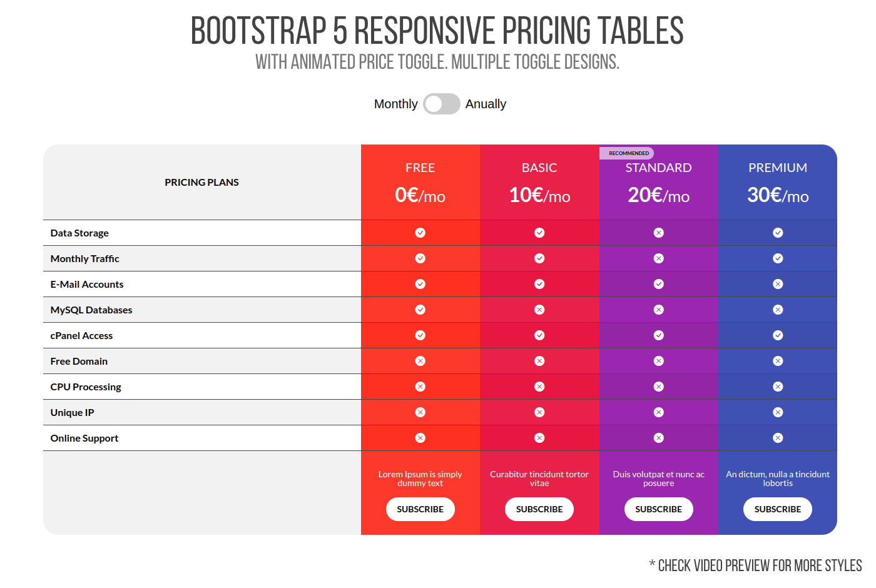Subscribe to the Basic plan
The height and width of the screenshot is (588, 876).
coord(539,509)
